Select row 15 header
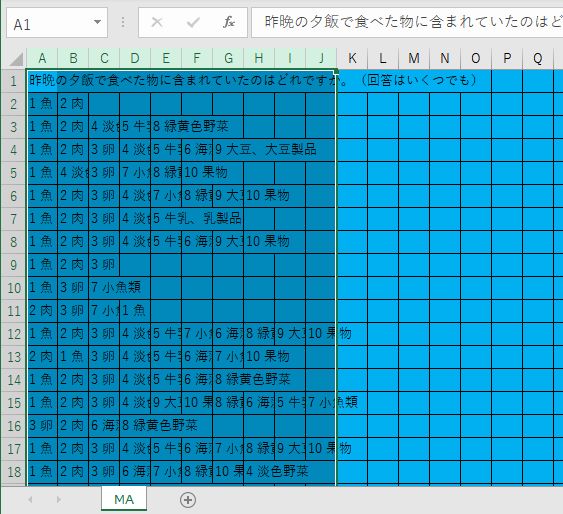Image resolution: width=563 pixels, height=514 pixels. (x=14, y=403)
